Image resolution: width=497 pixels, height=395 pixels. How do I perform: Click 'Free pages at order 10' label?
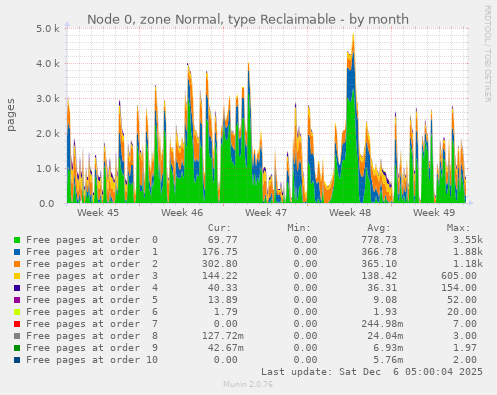click(92, 360)
